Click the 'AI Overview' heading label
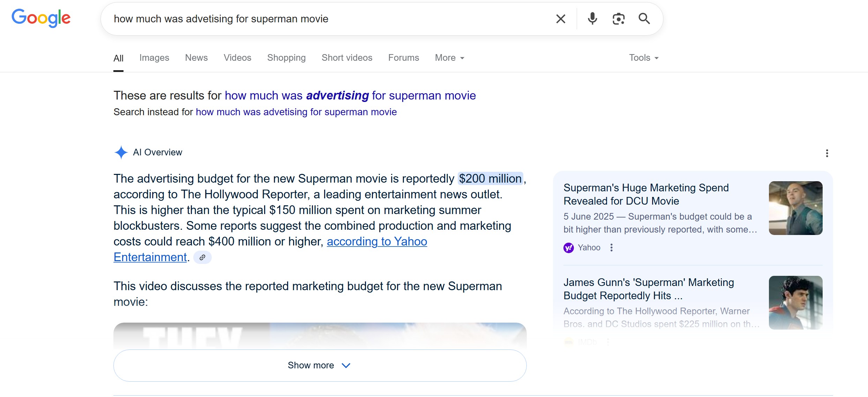Screen dimensions: 868x397 tap(157, 152)
